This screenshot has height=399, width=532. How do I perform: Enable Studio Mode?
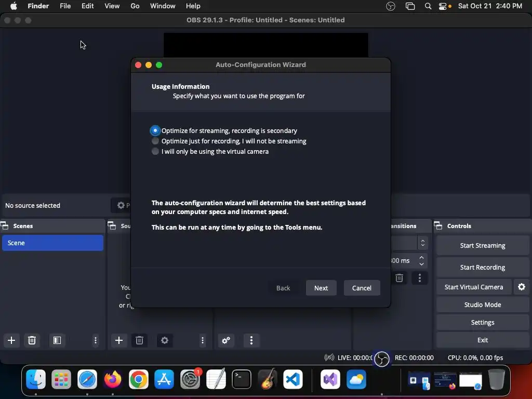[483, 304]
